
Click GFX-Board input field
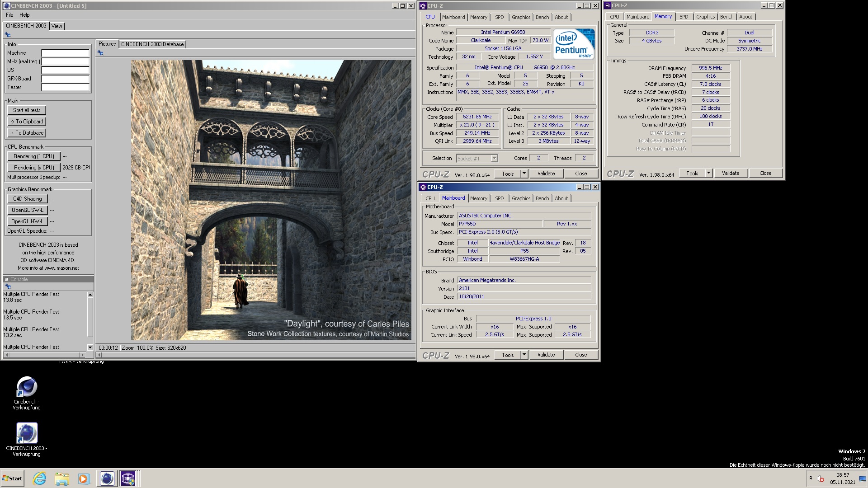(x=66, y=79)
